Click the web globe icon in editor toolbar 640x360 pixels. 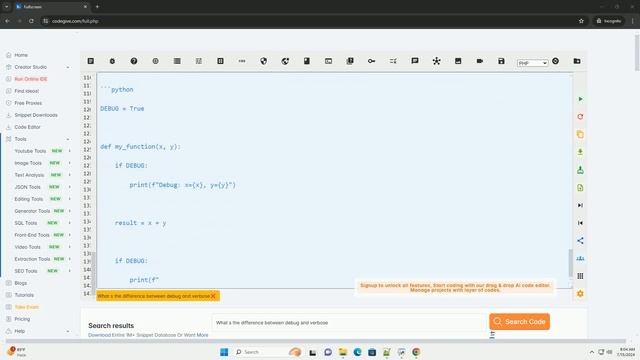(285, 61)
